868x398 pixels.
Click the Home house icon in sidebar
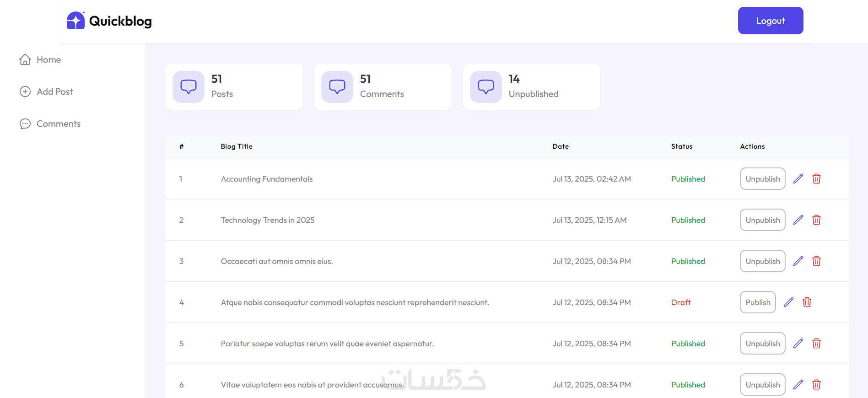coord(25,59)
